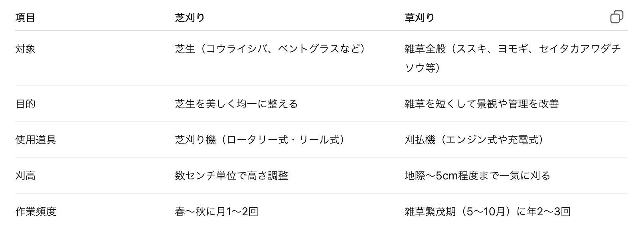
Task: Click the 対象 row label
Action: (x=25, y=49)
